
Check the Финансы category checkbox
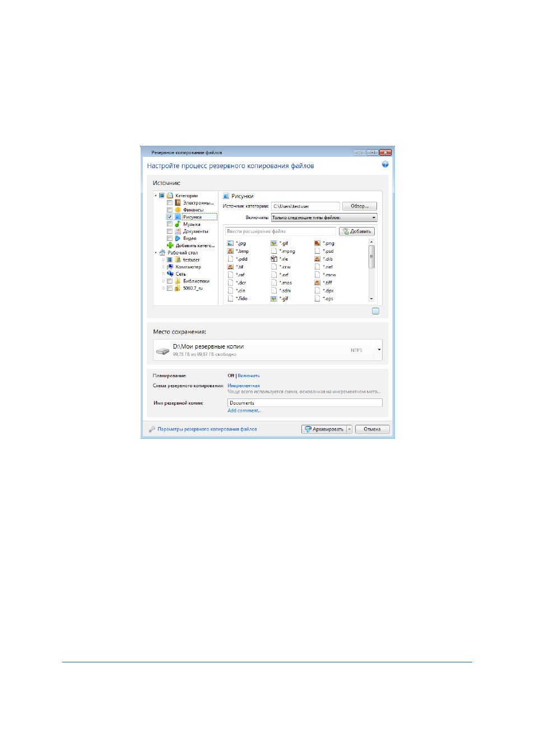(x=170, y=210)
